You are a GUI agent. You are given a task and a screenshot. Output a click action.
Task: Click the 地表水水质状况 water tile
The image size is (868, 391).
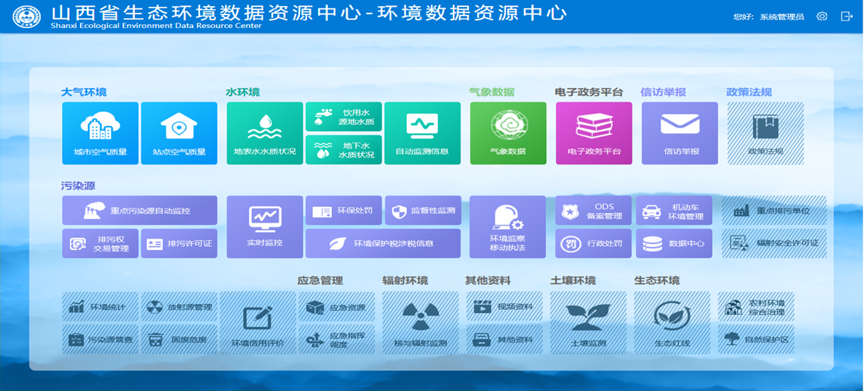[x=264, y=133]
